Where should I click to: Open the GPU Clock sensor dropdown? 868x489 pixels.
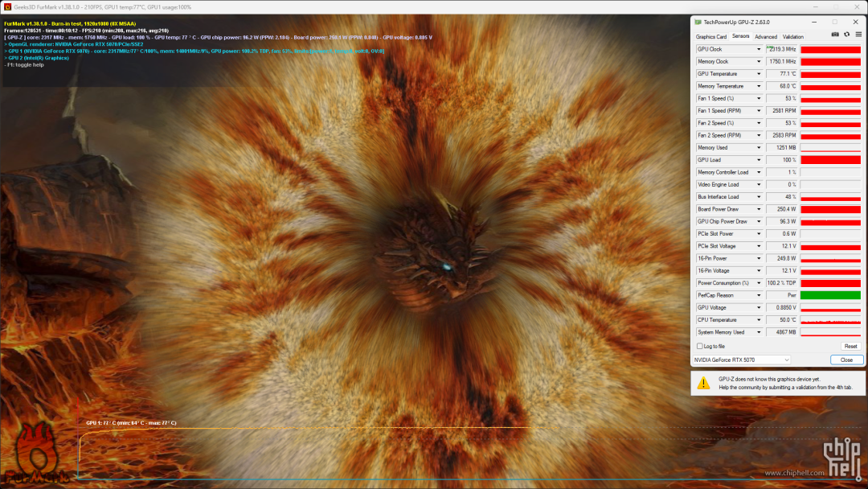click(x=759, y=49)
